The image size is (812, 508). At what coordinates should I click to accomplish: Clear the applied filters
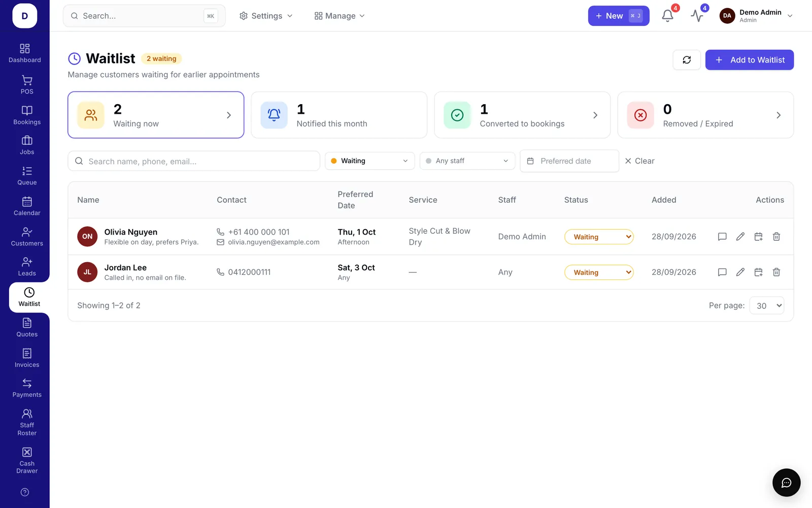(639, 161)
